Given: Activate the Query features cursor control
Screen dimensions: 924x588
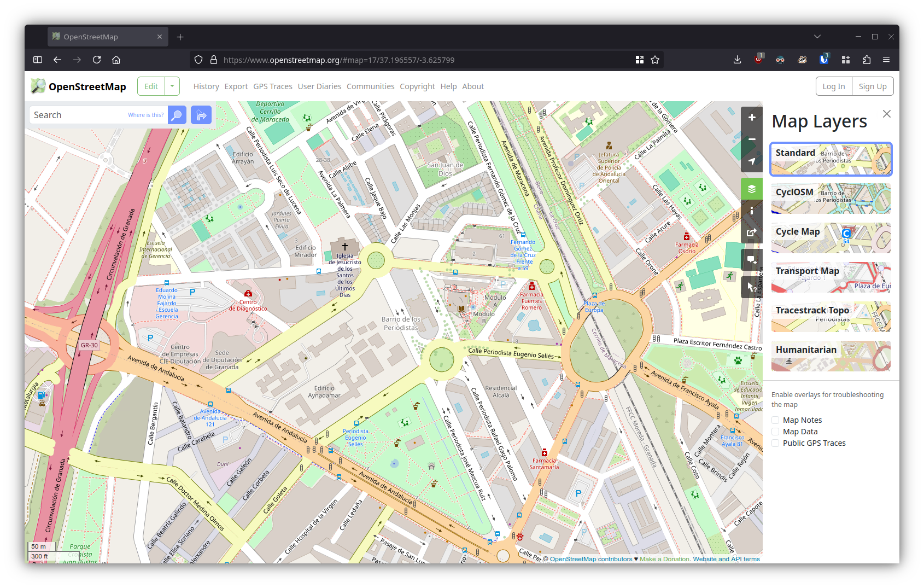Looking at the screenshot, I should click(752, 287).
